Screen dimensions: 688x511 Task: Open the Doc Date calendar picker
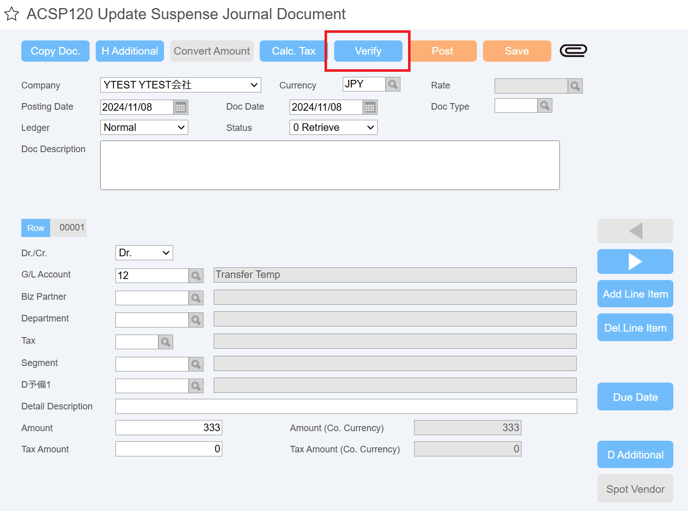point(370,107)
